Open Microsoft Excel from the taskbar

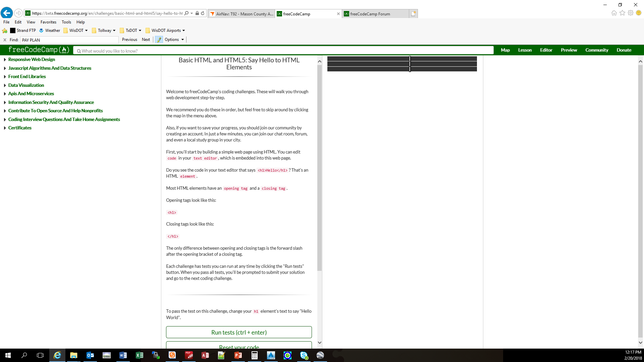click(139, 355)
